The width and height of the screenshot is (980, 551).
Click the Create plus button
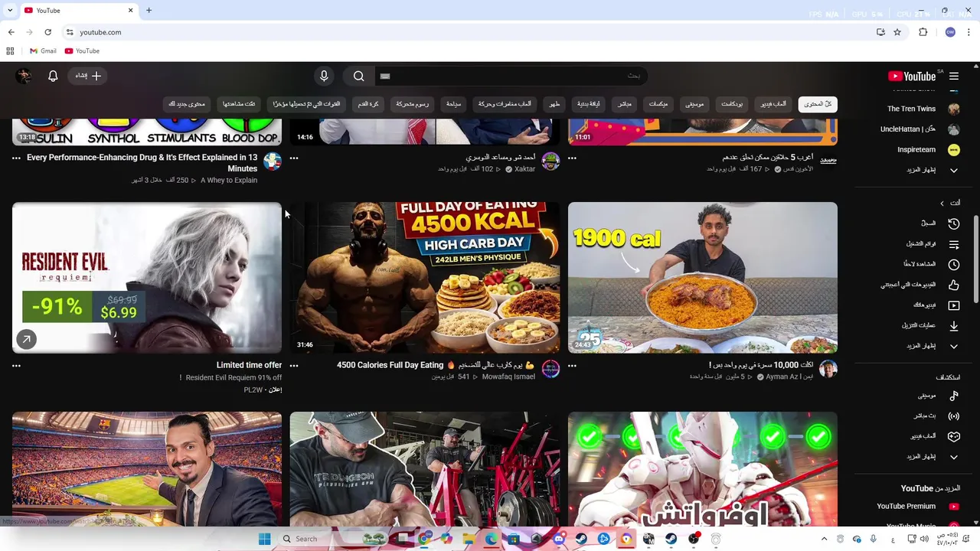(88, 76)
